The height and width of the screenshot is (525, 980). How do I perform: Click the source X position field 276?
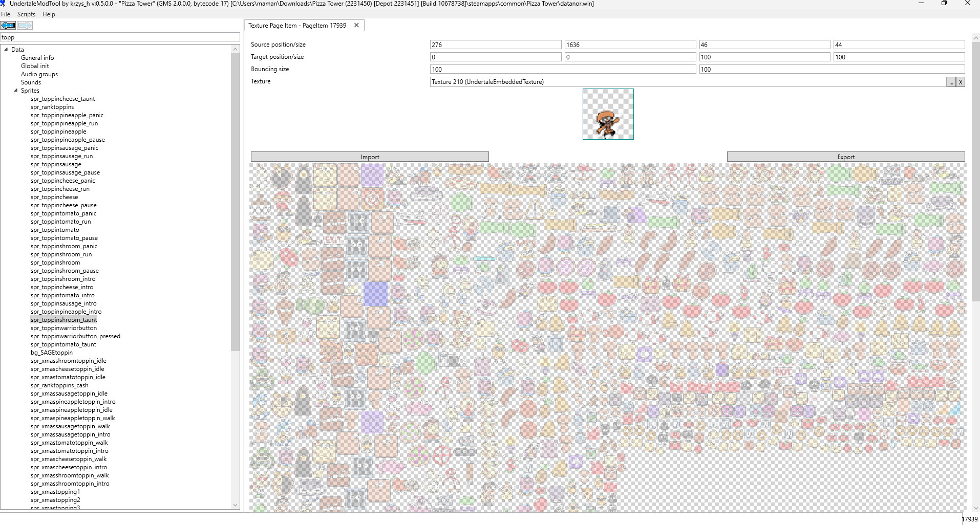[x=496, y=45]
